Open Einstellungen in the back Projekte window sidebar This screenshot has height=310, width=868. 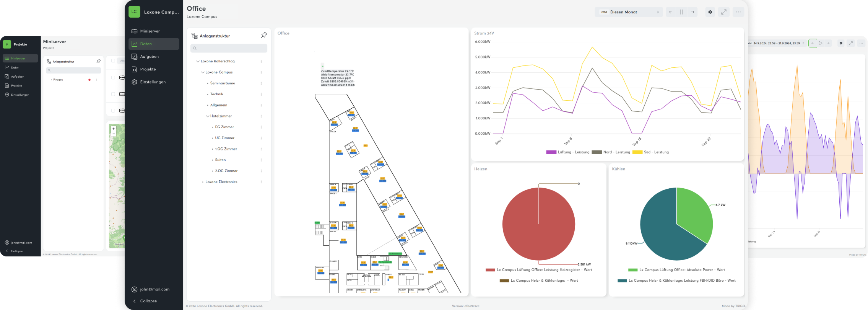point(20,95)
